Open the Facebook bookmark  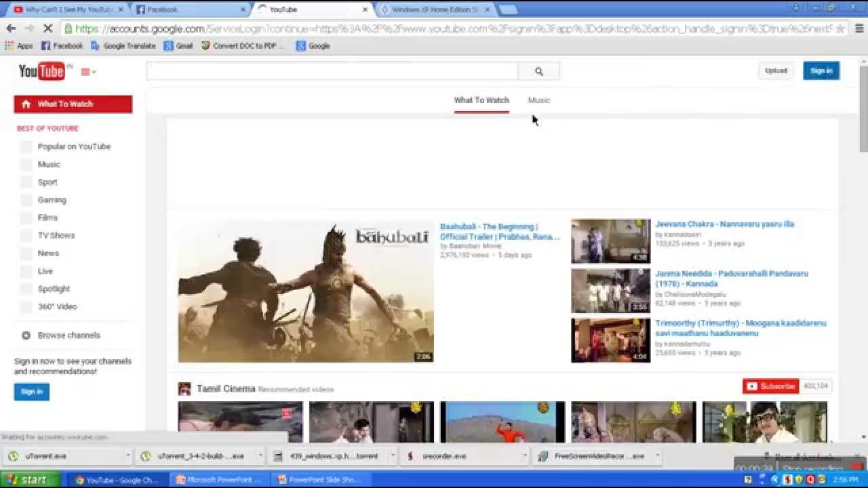[x=62, y=46]
